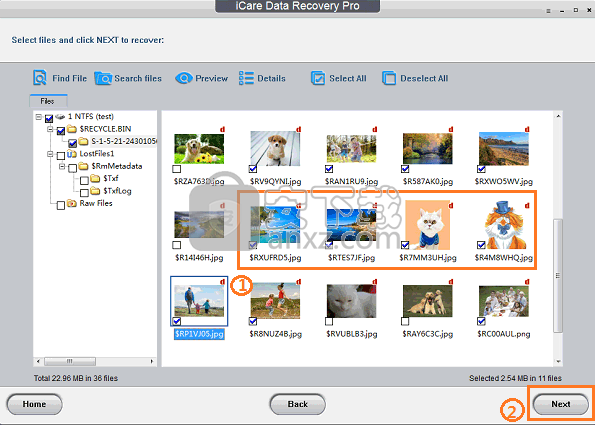595x425 pixels.
Task: Click the $RECYCLE.BIN folder icon
Action: [72, 129]
